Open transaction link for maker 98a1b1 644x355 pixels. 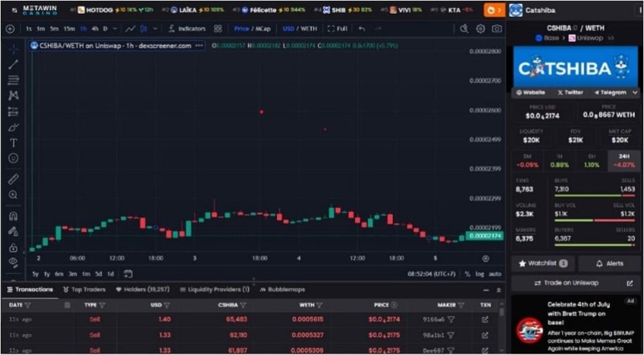coord(485,335)
